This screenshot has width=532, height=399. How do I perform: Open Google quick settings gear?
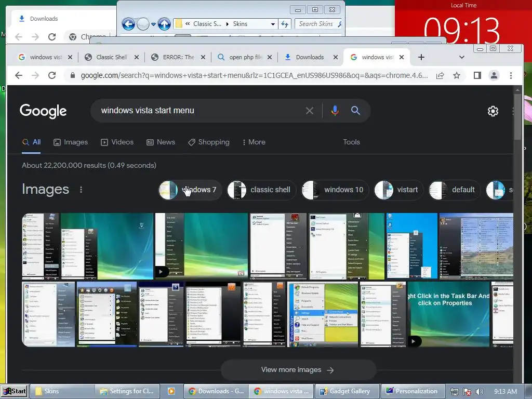tap(493, 111)
